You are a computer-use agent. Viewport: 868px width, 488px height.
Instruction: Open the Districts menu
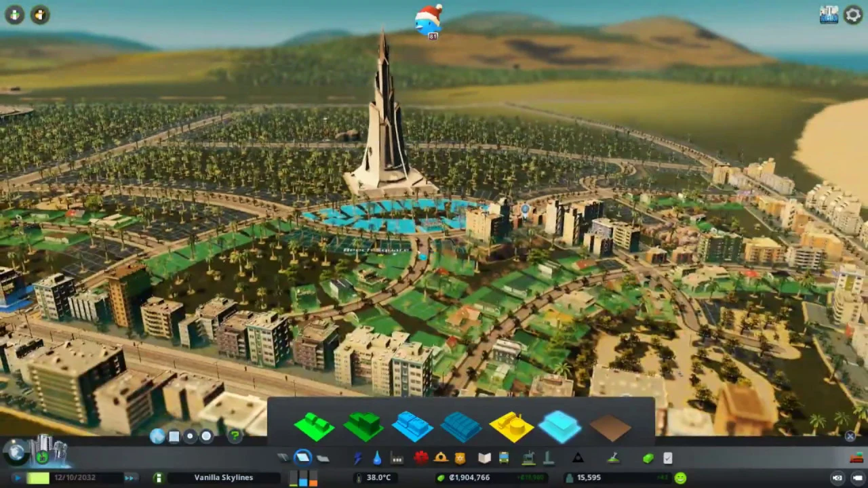point(323,459)
